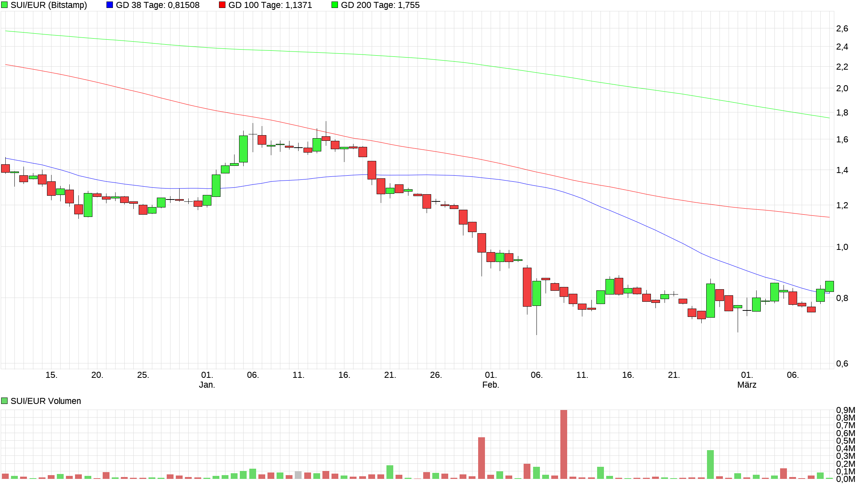Click the tall green volume bar before März
868x488 pixels.
tap(710, 464)
